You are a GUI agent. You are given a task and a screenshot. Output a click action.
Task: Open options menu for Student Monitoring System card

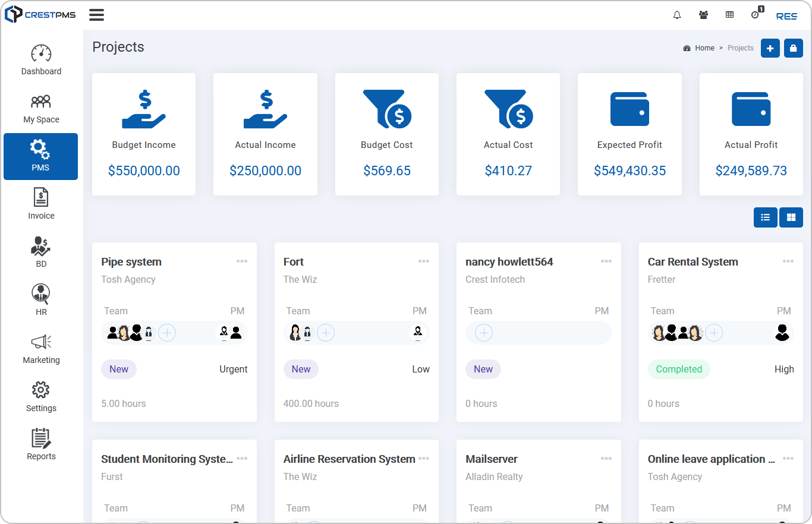click(x=242, y=459)
